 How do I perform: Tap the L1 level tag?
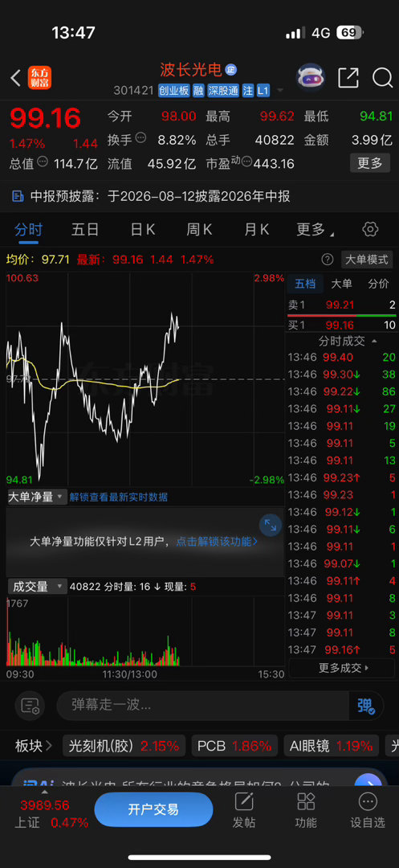(x=263, y=90)
